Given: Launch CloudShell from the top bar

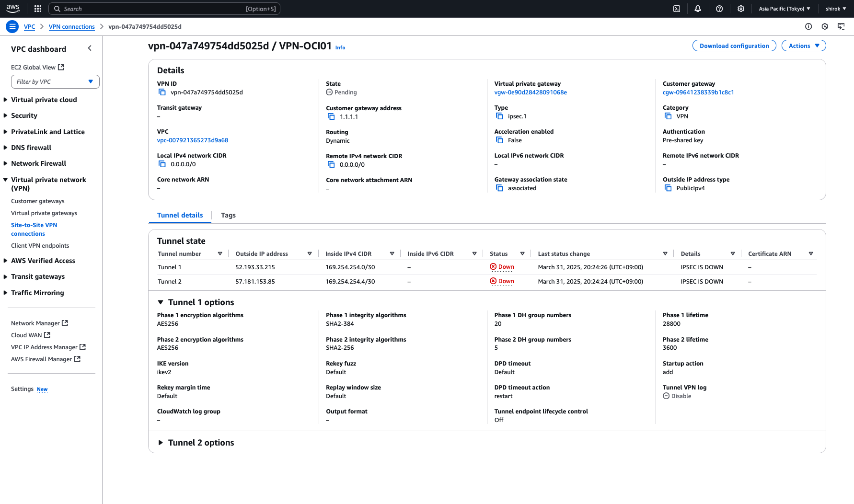Looking at the screenshot, I should [x=677, y=9].
